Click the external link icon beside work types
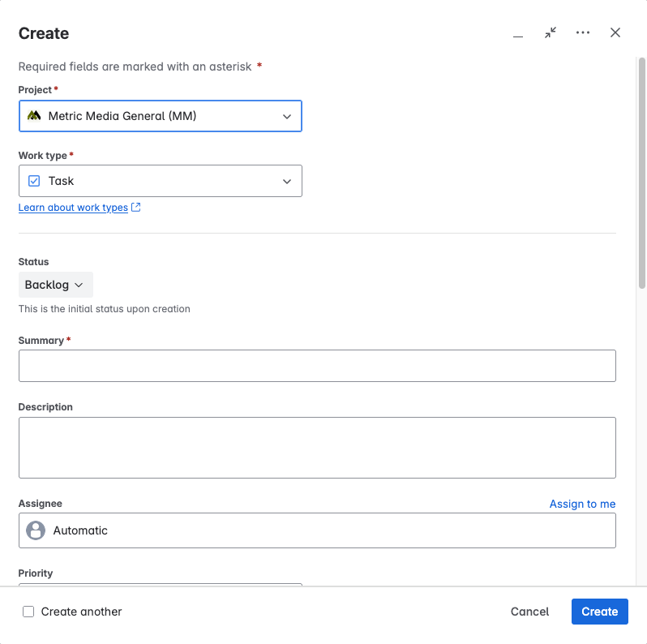 (x=135, y=208)
